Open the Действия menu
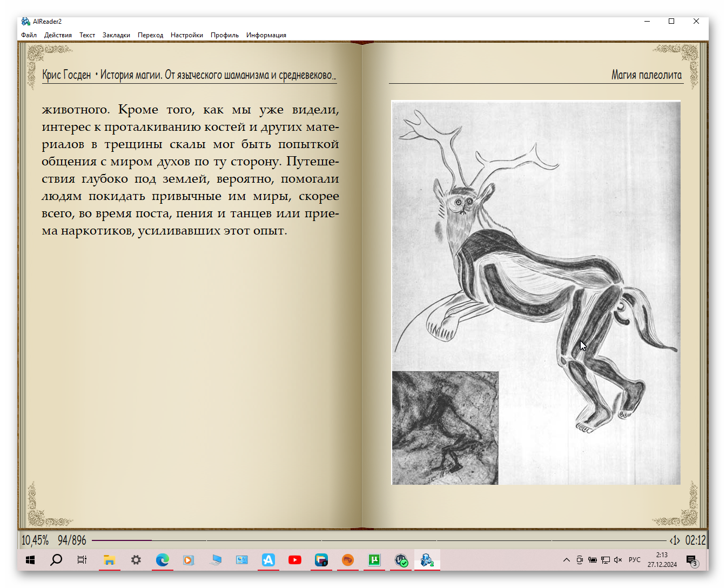Image resolution: width=726 pixels, height=588 pixels. click(x=58, y=35)
